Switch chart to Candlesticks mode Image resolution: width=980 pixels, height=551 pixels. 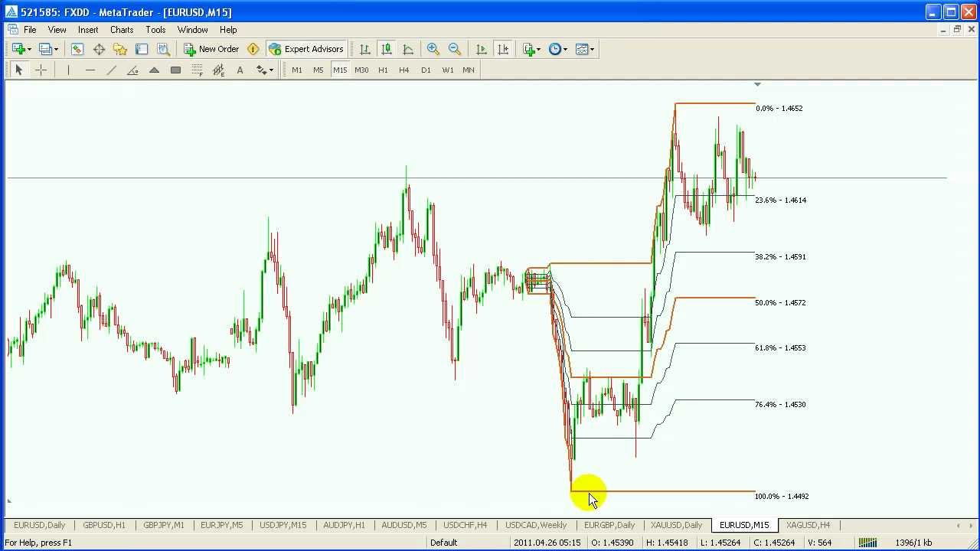387,49
